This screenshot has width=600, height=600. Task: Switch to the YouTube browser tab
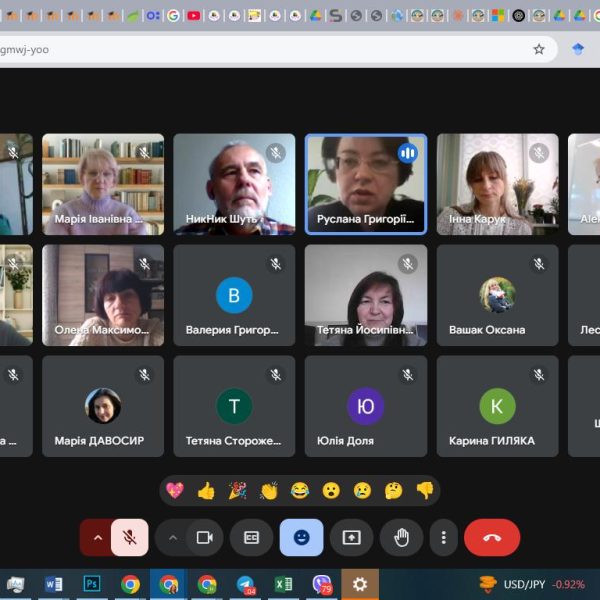click(193, 16)
